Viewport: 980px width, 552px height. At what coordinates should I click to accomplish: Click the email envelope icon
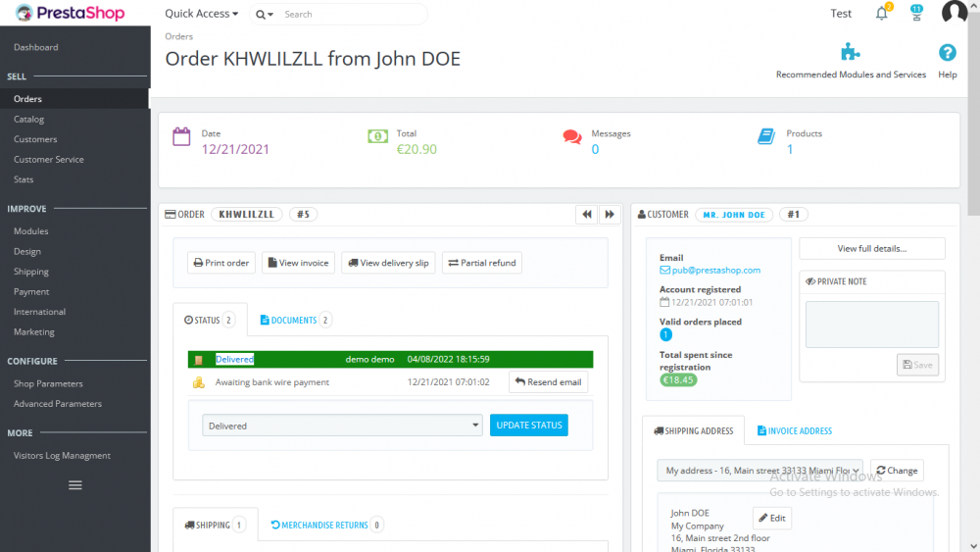664,270
